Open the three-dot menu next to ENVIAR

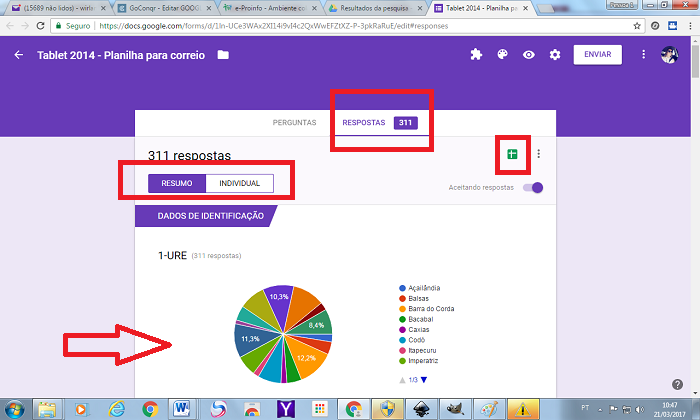643,55
